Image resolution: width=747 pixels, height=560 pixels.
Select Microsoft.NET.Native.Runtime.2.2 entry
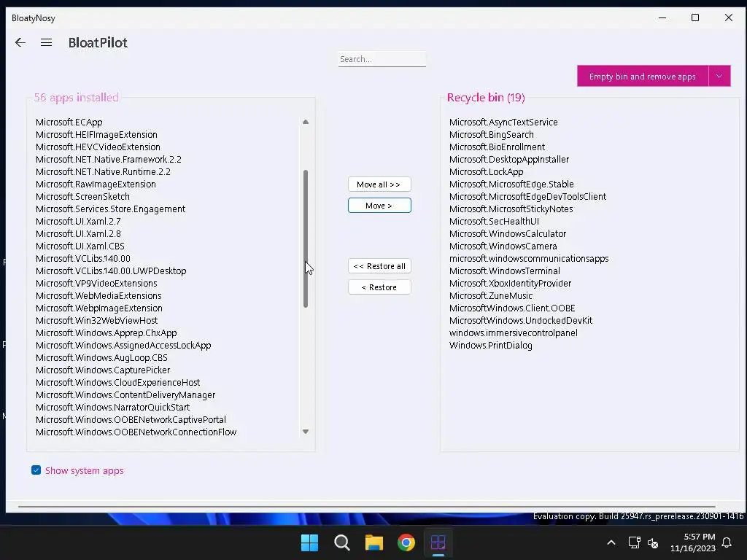coord(104,171)
